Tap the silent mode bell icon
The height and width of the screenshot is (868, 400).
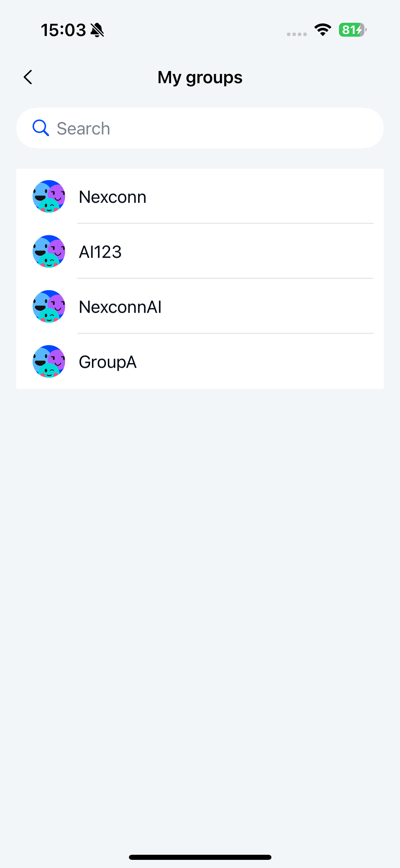pos(97,30)
